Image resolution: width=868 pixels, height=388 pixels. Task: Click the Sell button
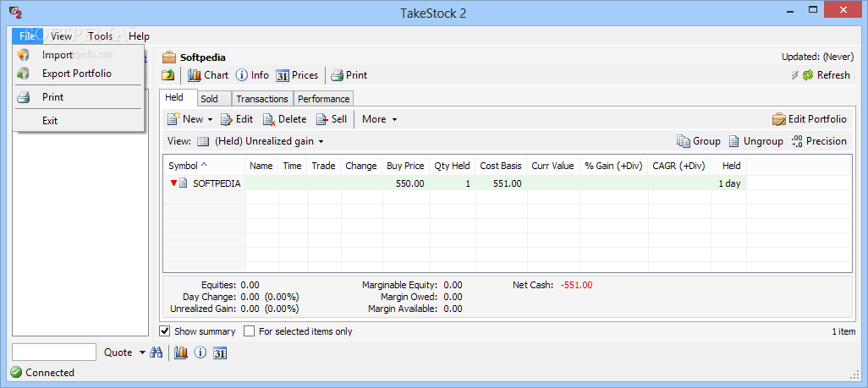pyautogui.click(x=332, y=119)
